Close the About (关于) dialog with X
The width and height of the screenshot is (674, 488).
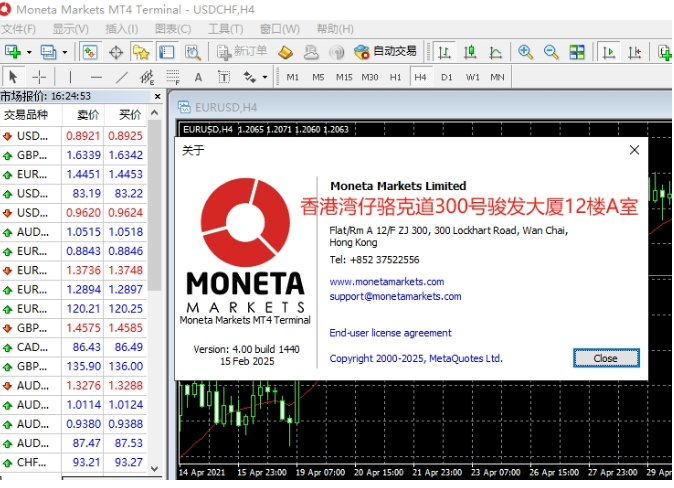click(634, 150)
